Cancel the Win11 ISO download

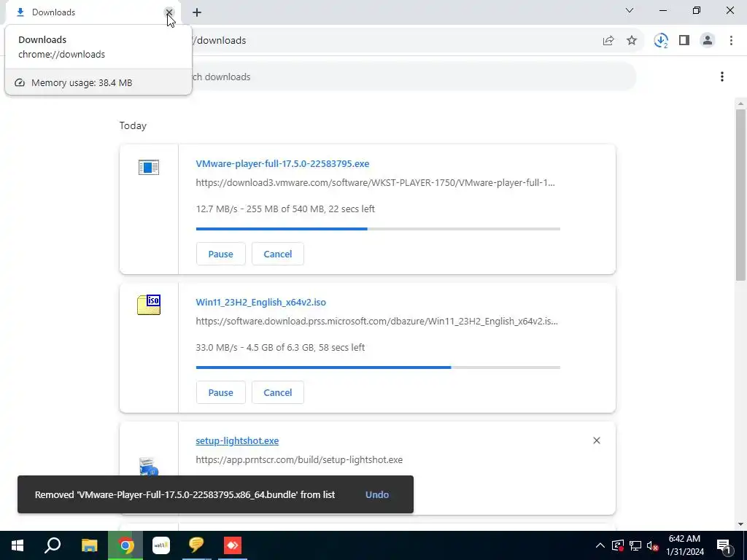278,392
